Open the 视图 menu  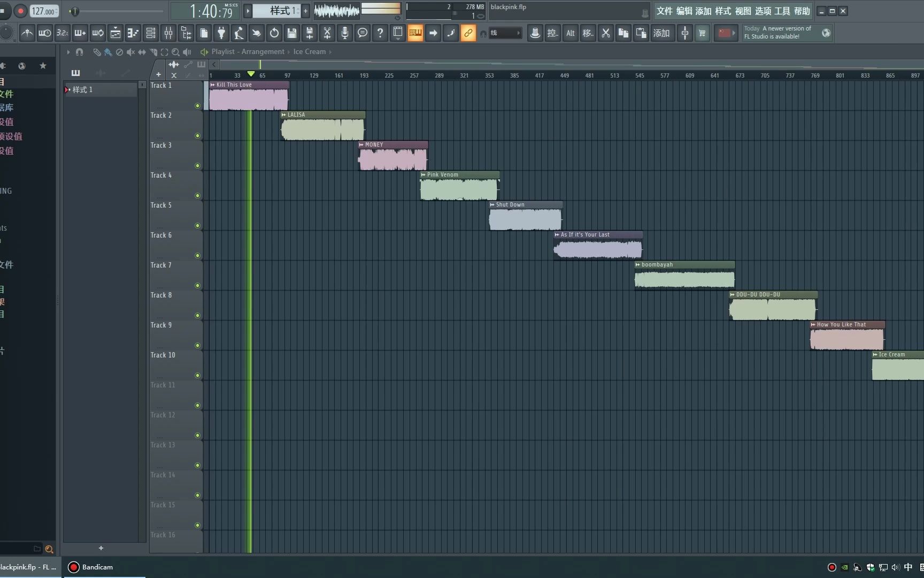point(743,11)
